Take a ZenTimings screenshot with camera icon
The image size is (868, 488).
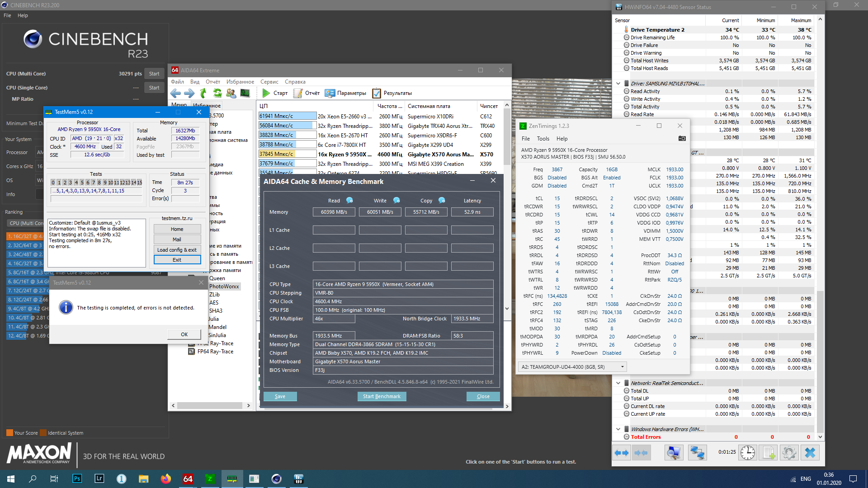682,139
